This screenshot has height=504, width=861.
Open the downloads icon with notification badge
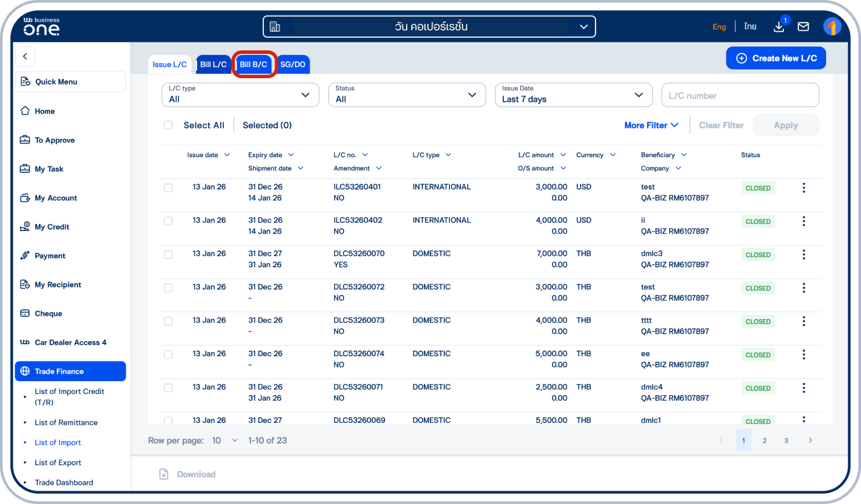pos(779,27)
